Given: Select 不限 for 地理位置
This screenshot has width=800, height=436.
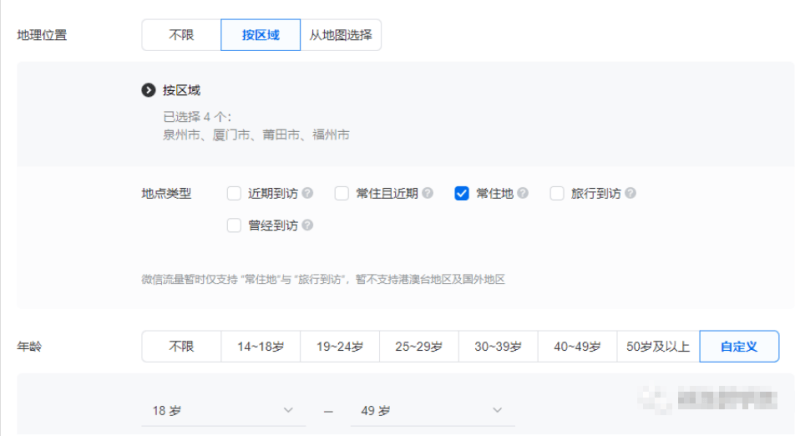Looking at the screenshot, I should [x=181, y=35].
